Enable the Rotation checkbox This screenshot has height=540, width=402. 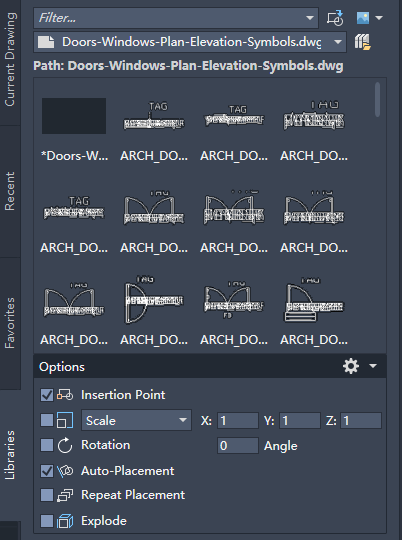coord(47,445)
